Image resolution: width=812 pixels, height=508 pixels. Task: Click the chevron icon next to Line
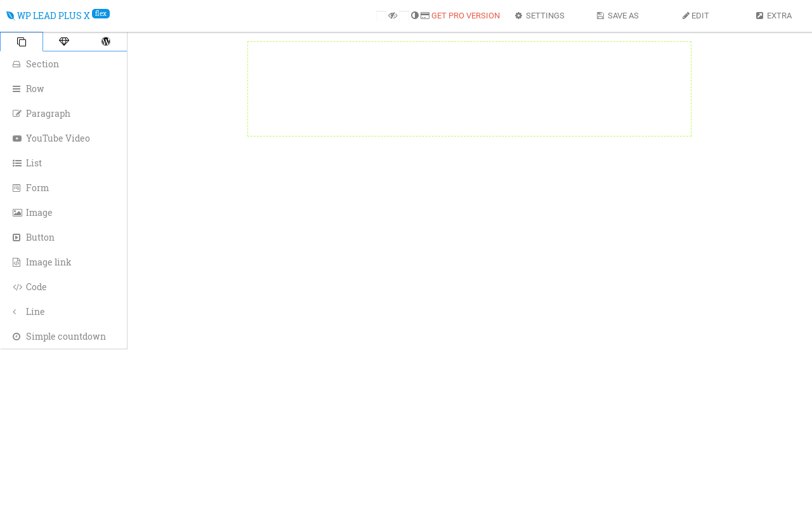pos(15,312)
